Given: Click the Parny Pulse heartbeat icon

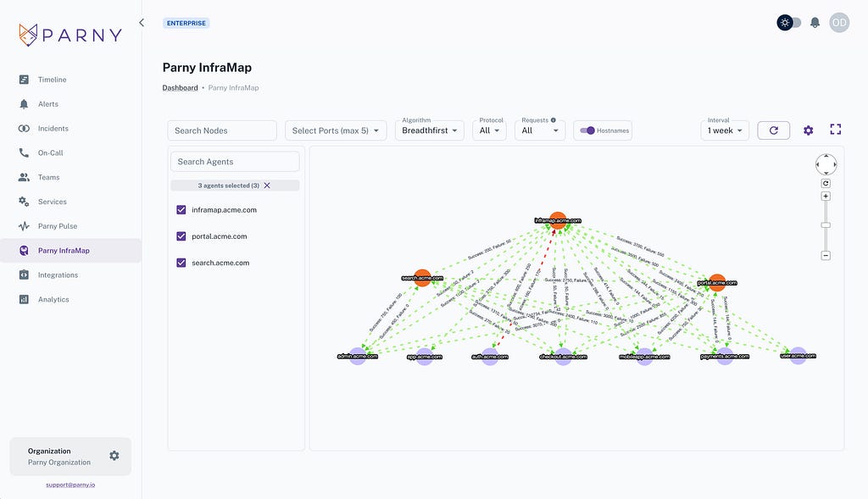Looking at the screenshot, I should pos(24,225).
